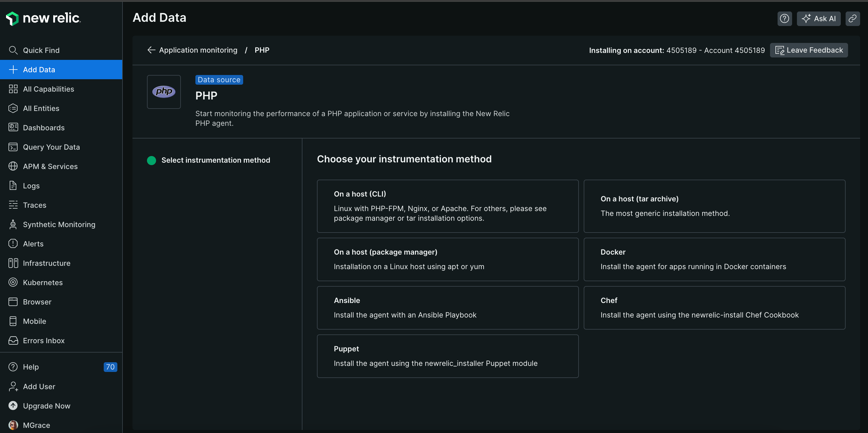Click the Traces icon in sidebar
The height and width of the screenshot is (433, 868).
[x=13, y=205]
